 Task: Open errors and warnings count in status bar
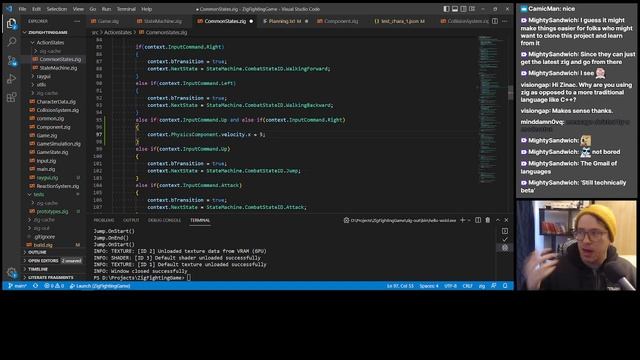(x=54, y=286)
